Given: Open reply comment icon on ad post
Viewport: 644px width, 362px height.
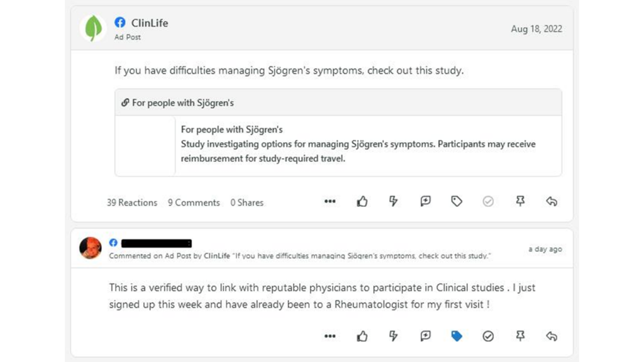Looking at the screenshot, I should click(425, 201).
